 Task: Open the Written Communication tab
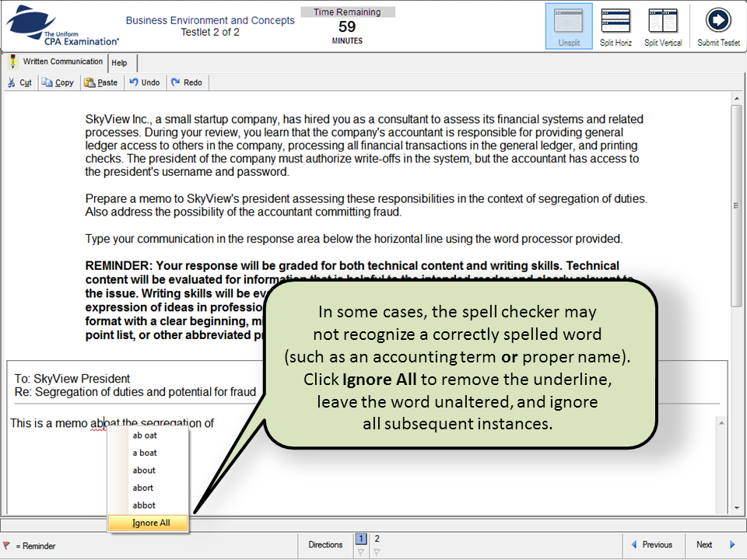tap(56, 62)
